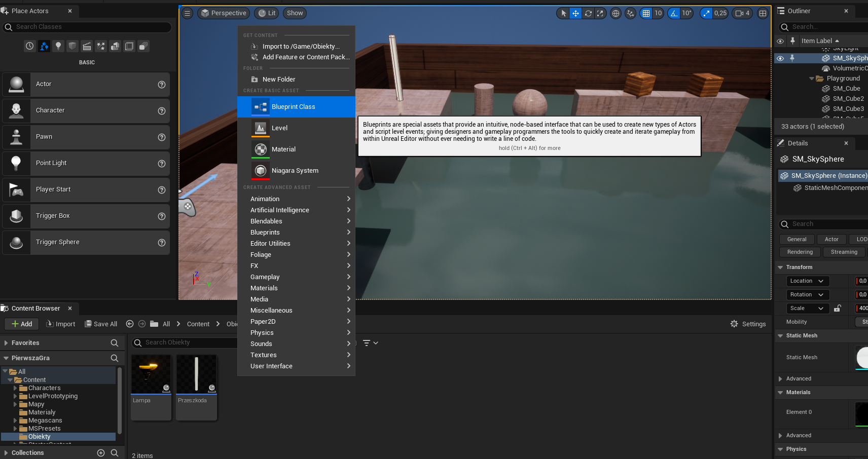
Task: Toggle visibility eye for SM_SkySphere
Action: (780, 58)
